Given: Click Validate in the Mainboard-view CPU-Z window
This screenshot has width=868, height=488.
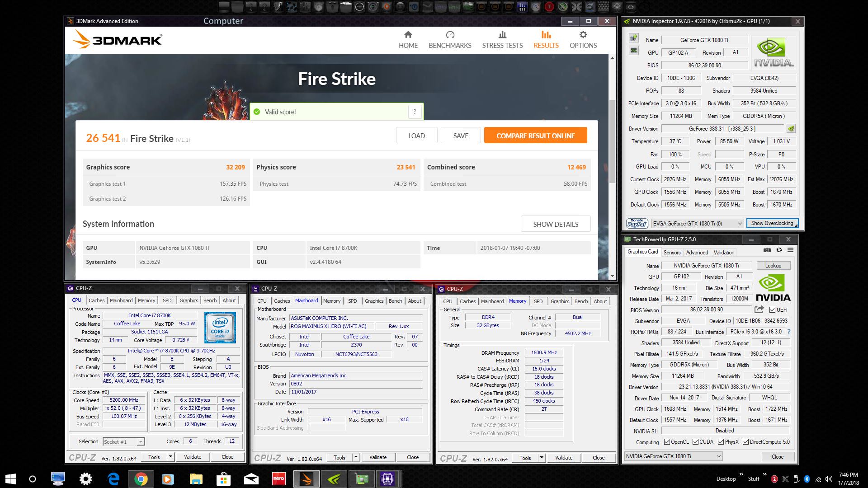Looking at the screenshot, I should pyautogui.click(x=378, y=457).
